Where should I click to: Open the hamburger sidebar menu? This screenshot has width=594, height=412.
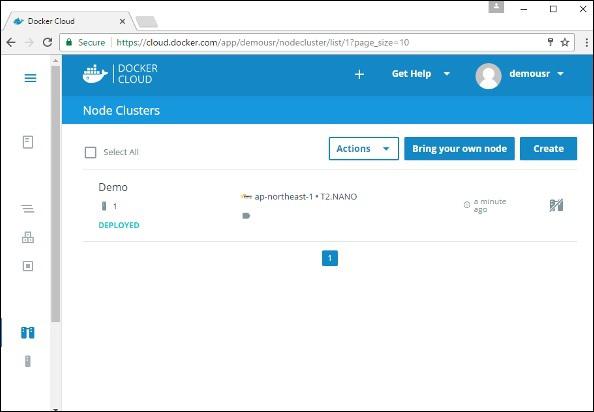pos(30,78)
